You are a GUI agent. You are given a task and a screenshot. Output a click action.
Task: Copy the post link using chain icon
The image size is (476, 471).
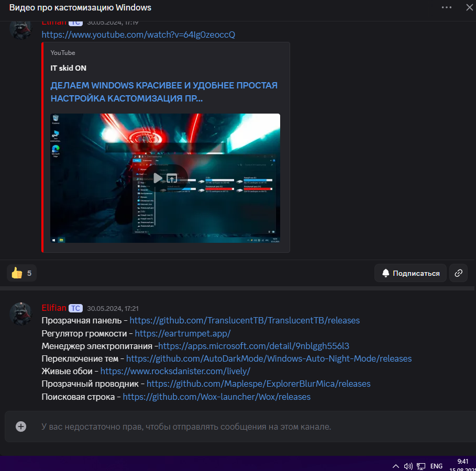[x=458, y=273]
